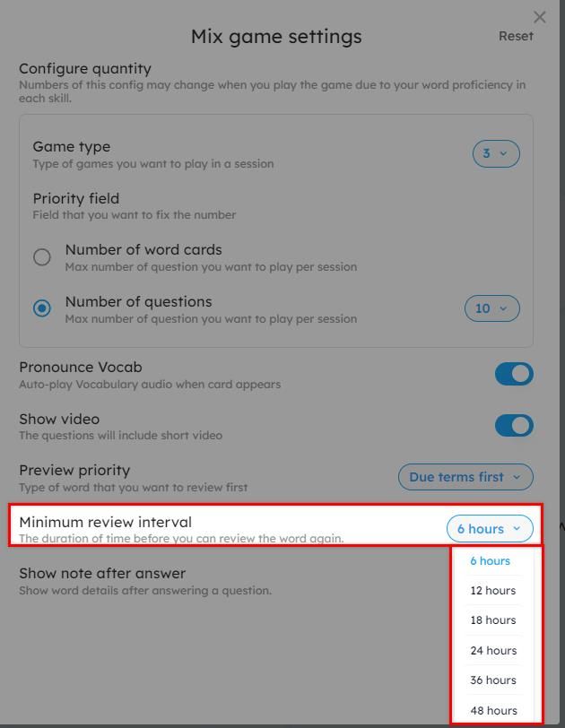Open the questions count dropdown showing 10
565x728 pixels.
pyautogui.click(x=491, y=308)
